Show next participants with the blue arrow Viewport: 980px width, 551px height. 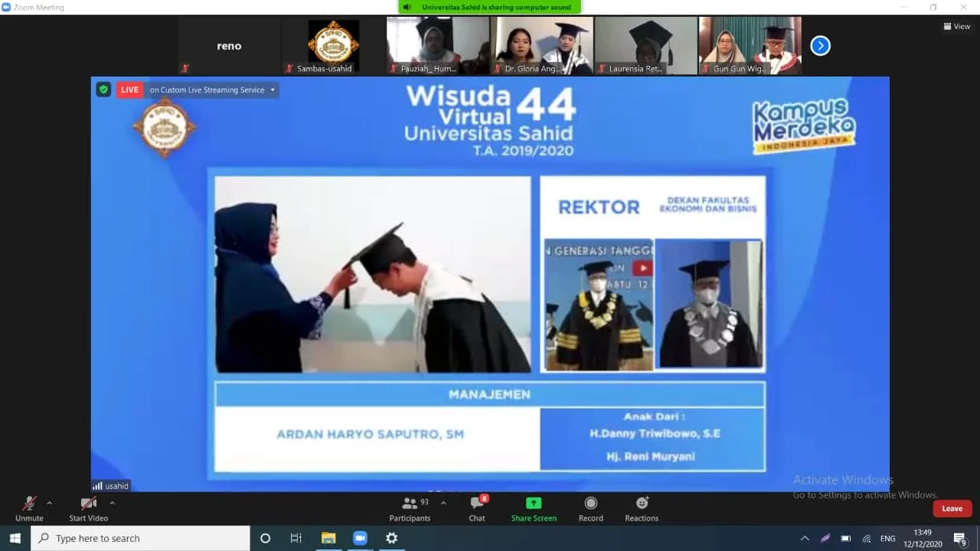820,46
